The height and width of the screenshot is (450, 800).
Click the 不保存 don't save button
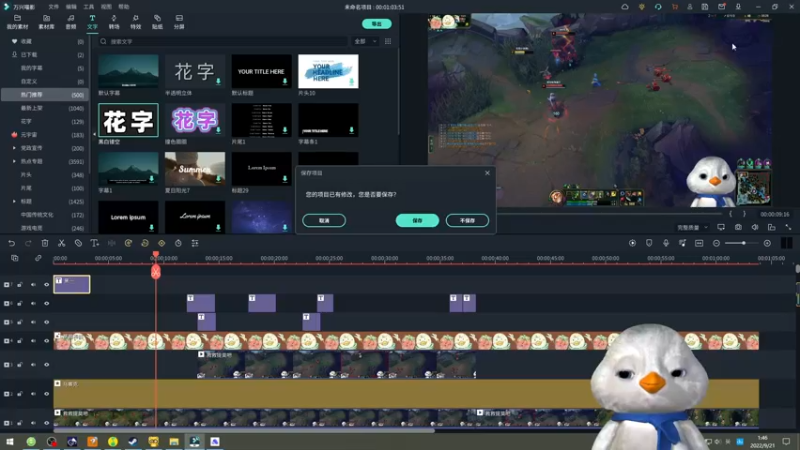tap(467, 220)
